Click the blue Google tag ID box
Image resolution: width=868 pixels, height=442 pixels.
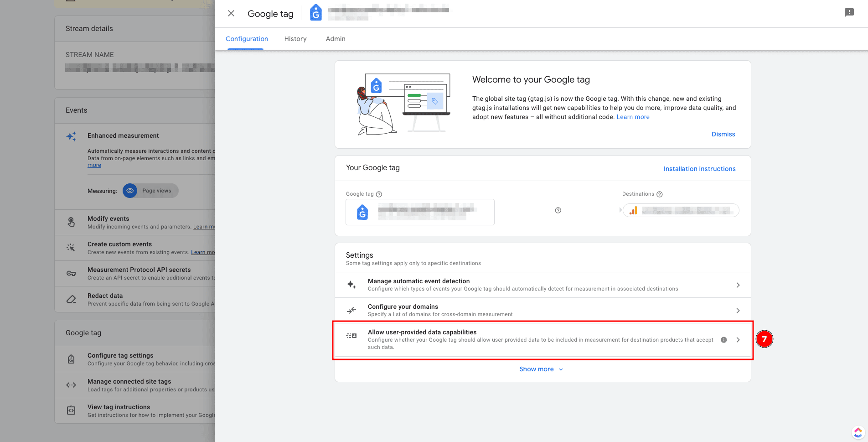(419, 212)
